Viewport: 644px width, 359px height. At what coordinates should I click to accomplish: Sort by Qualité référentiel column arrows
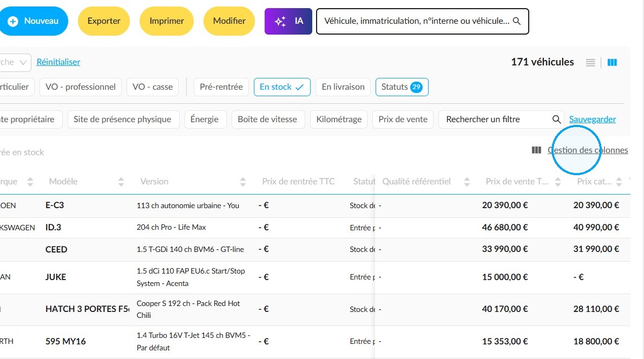click(466, 182)
